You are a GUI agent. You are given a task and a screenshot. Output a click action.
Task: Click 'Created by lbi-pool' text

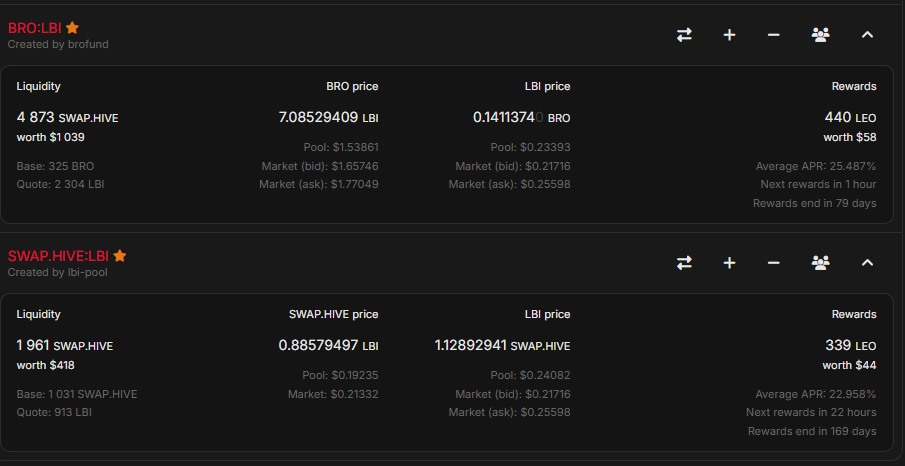coord(57,272)
